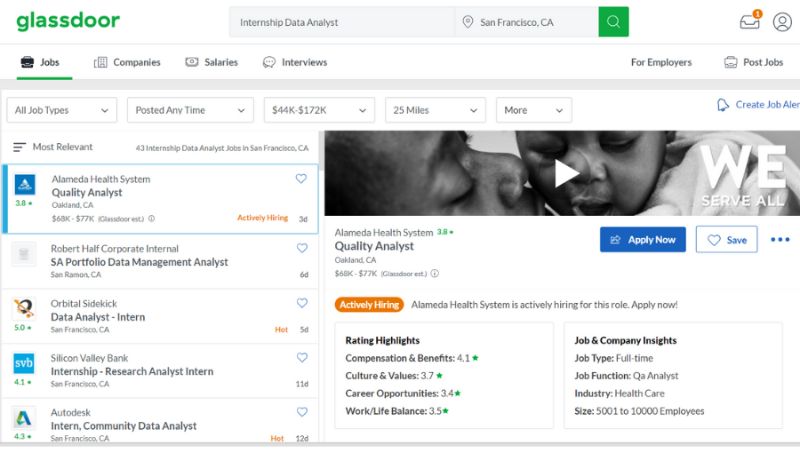Open Intern, Community Data Analyst listing

160,421
